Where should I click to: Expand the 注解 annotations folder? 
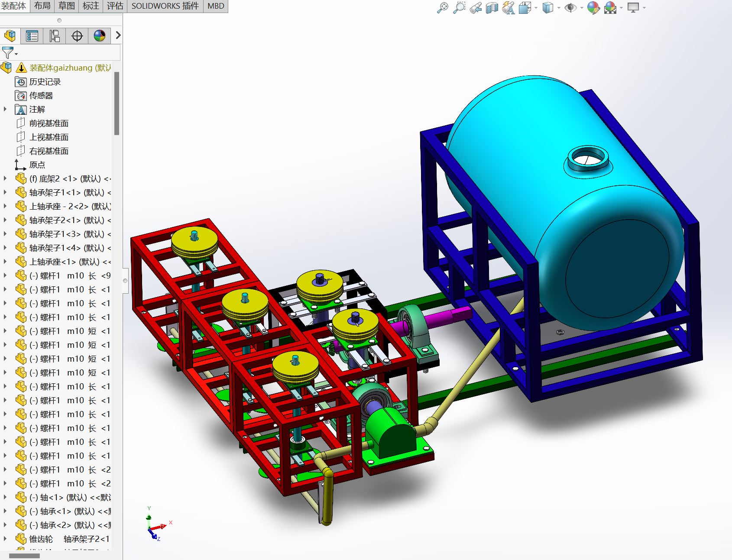tap(5, 109)
